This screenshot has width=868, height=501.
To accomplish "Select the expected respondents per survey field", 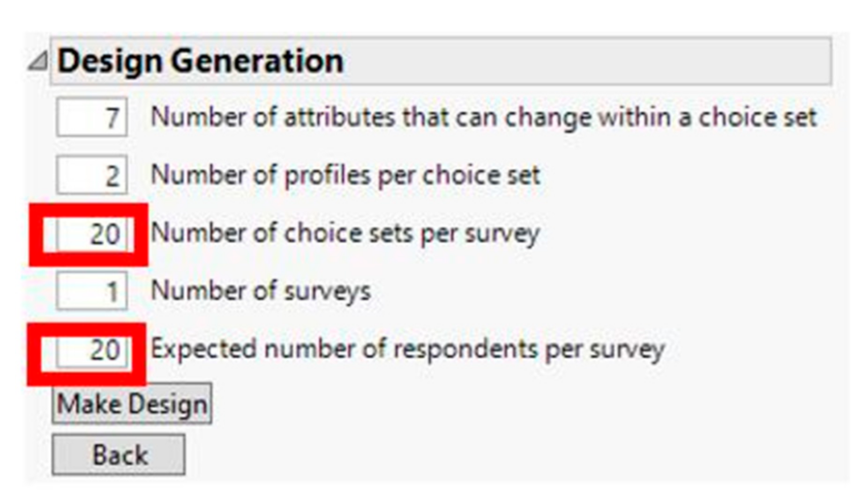I will tap(91, 350).
